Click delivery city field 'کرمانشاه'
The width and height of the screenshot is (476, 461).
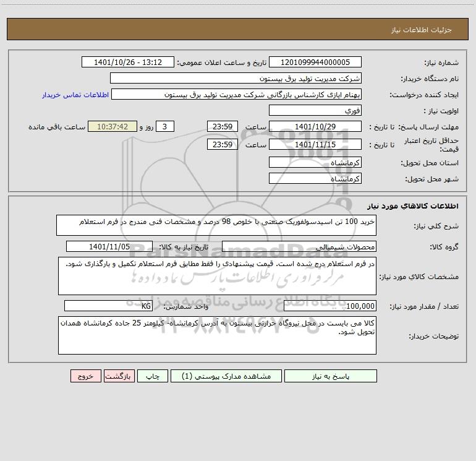pyautogui.click(x=315, y=178)
